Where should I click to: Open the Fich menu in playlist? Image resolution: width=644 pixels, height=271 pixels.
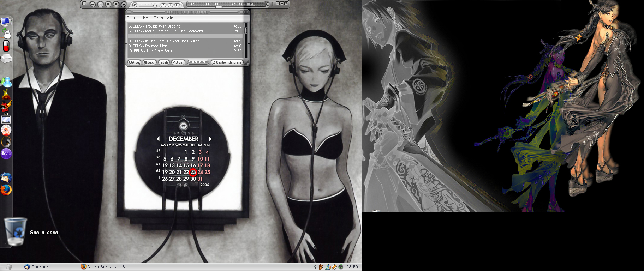[x=131, y=18]
